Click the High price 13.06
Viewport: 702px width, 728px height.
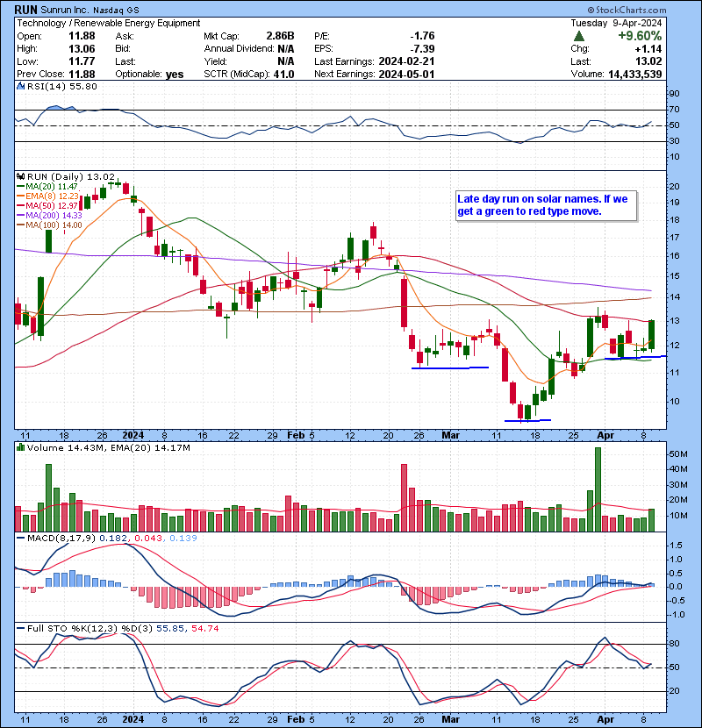[x=82, y=49]
